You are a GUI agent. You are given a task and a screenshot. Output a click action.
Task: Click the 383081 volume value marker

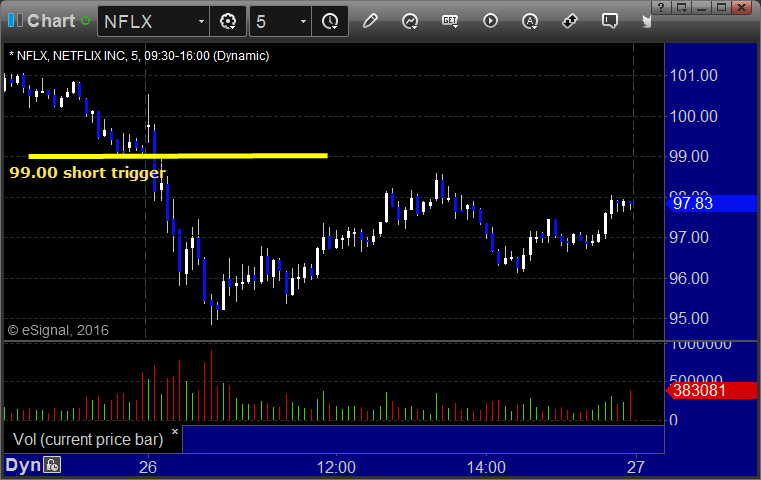point(711,390)
